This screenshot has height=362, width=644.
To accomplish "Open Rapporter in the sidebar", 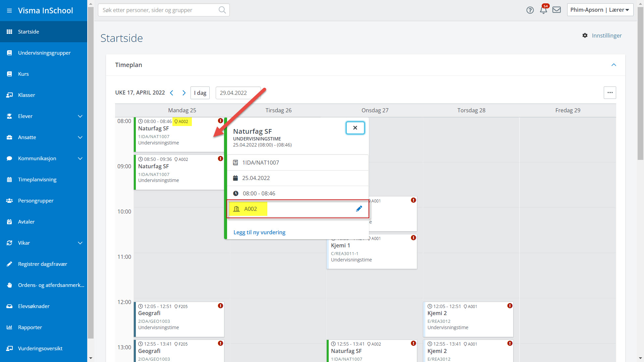I will [30, 327].
